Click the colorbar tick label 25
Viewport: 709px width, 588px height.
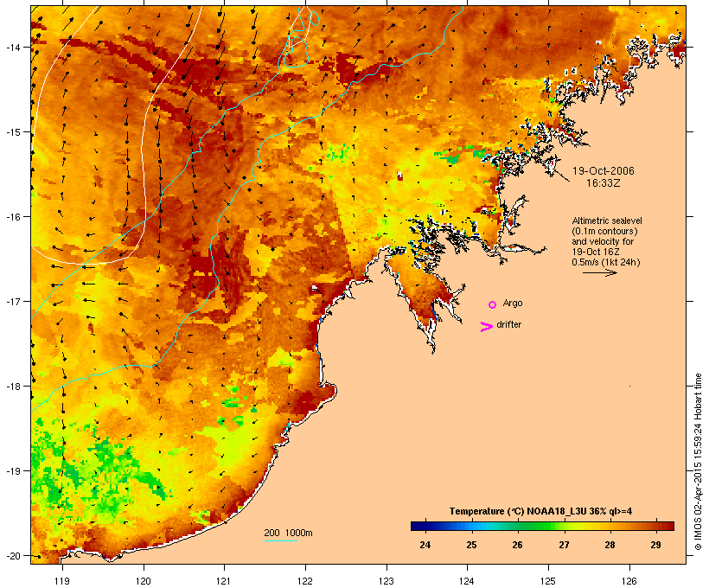point(471,545)
